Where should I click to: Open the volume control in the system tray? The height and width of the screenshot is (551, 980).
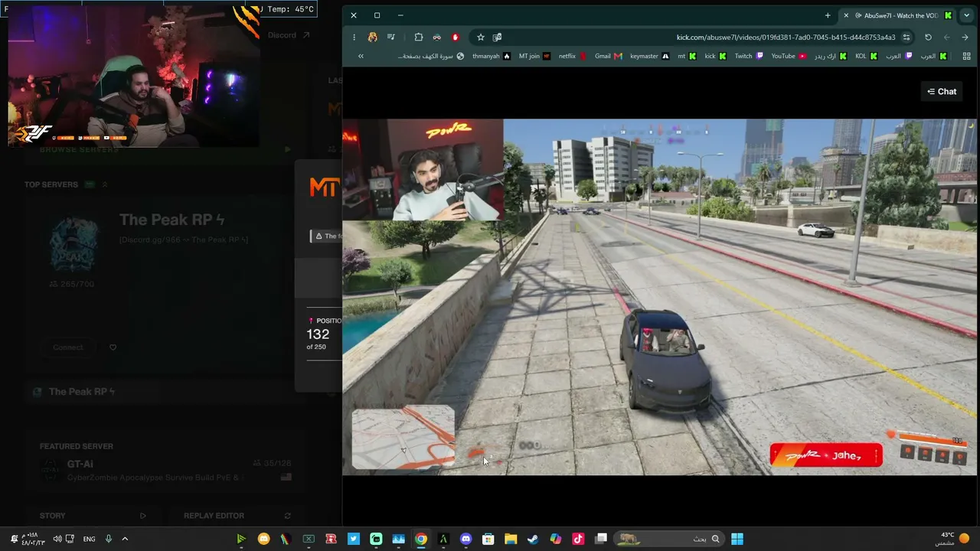[57, 539]
